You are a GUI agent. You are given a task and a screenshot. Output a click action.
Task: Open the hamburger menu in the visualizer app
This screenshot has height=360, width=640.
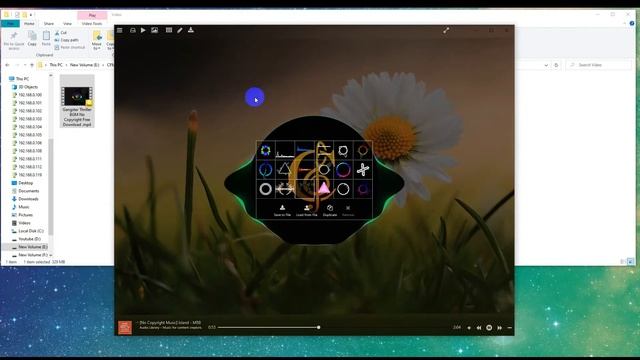coord(120,30)
